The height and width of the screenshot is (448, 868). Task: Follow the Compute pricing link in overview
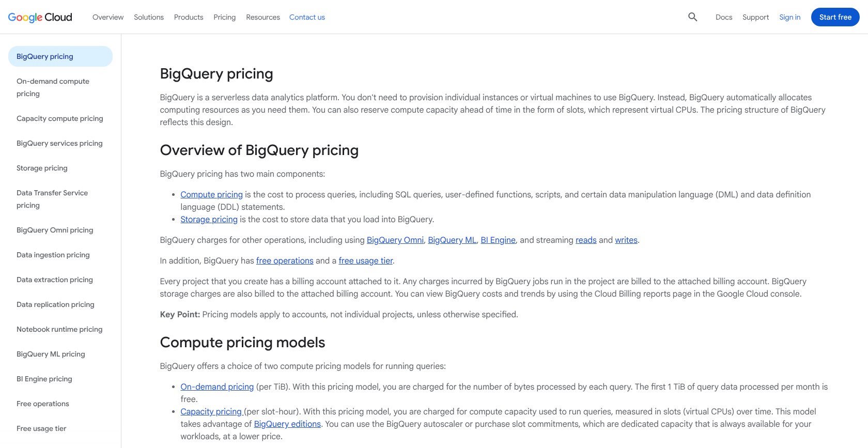(211, 194)
